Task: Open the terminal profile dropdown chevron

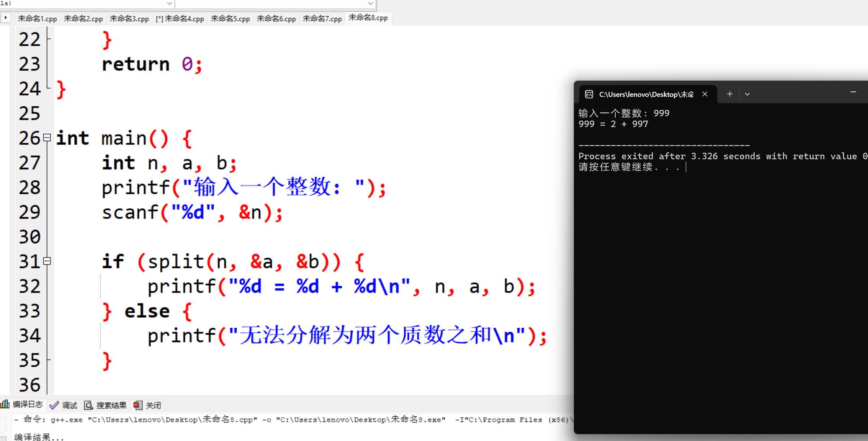Action: click(747, 94)
